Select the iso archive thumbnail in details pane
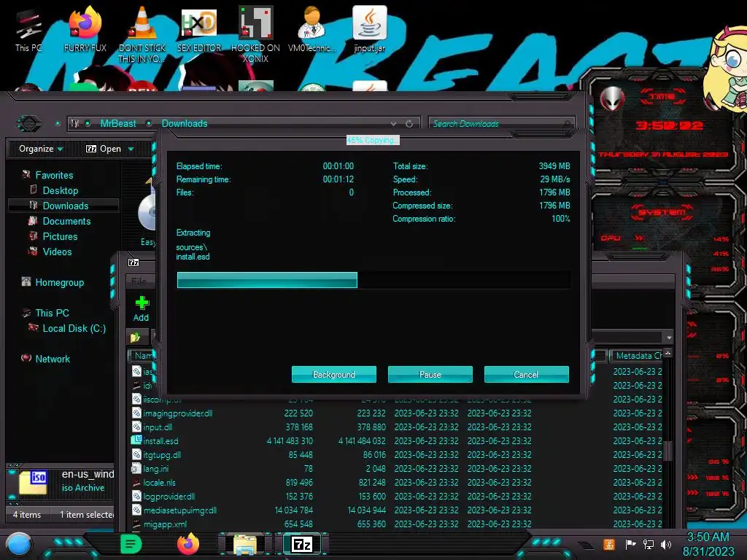747x560 pixels. [x=33, y=482]
